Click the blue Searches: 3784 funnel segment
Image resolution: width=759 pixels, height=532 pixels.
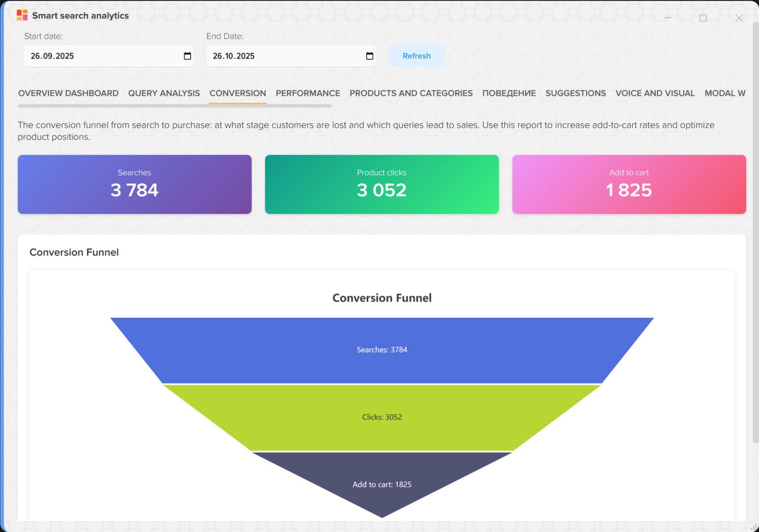tap(382, 350)
